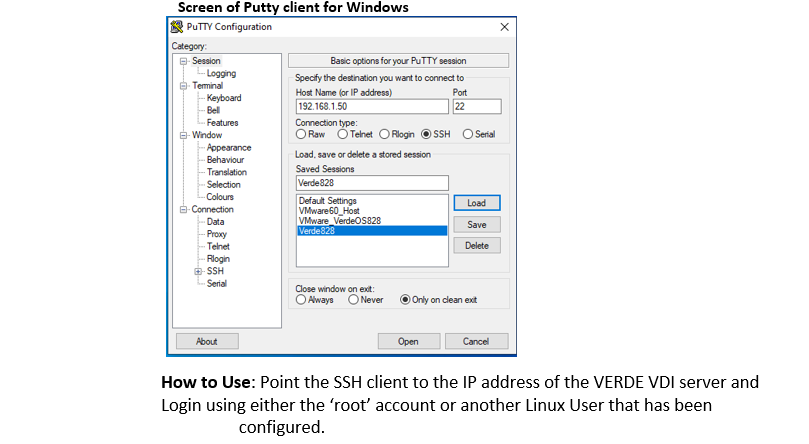Open the Translation category
This screenshot has height=444, width=809.
pos(227,172)
